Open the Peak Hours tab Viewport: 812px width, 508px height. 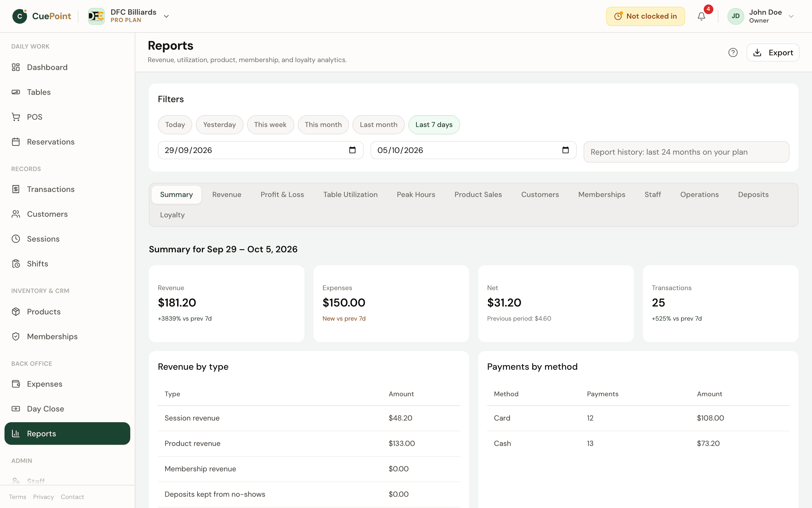[416, 194]
